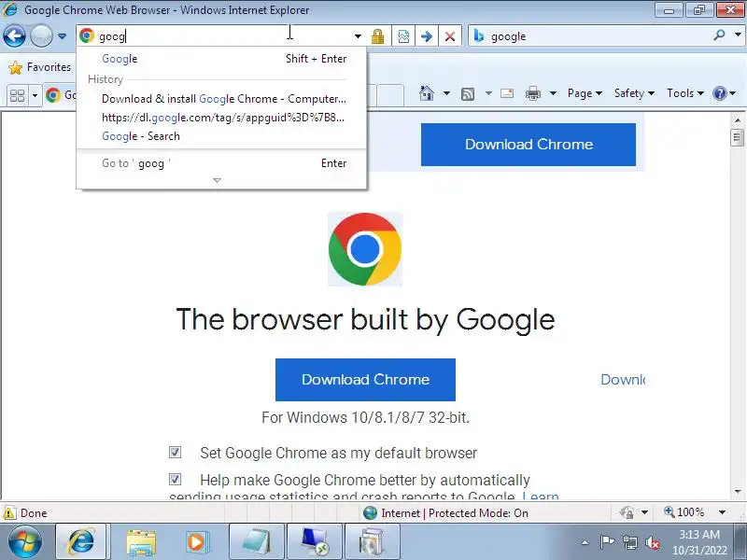The image size is (747, 560).
Task: Click the Chrome logo image
Action: tap(365, 249)
